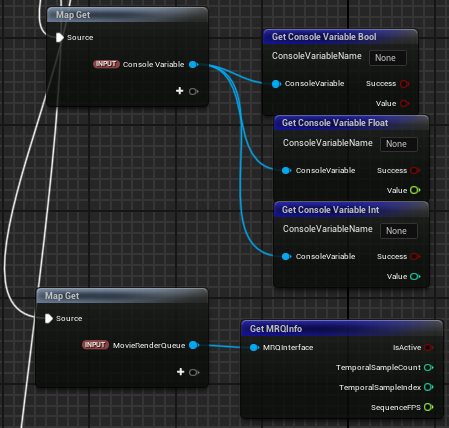This screenshot has height=428, width=449.
Task: Click the ConsoleVariable input pin on Get Console Variable Bool
Action: pyautogui.click(x=276, y=84)
